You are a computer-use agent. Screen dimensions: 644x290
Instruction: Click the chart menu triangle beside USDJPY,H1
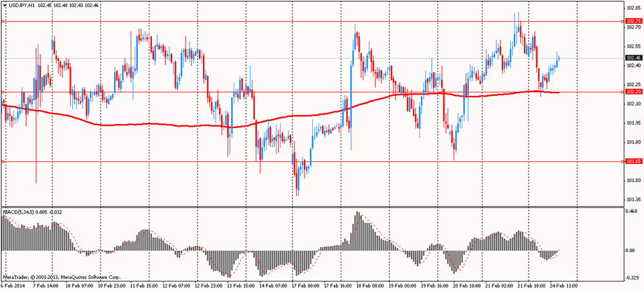[x=5, y=6]
